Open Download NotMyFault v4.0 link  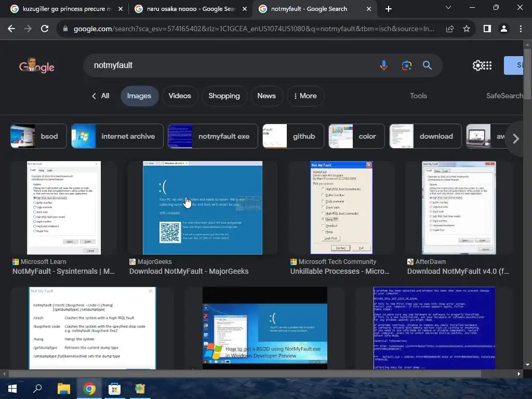458,271
